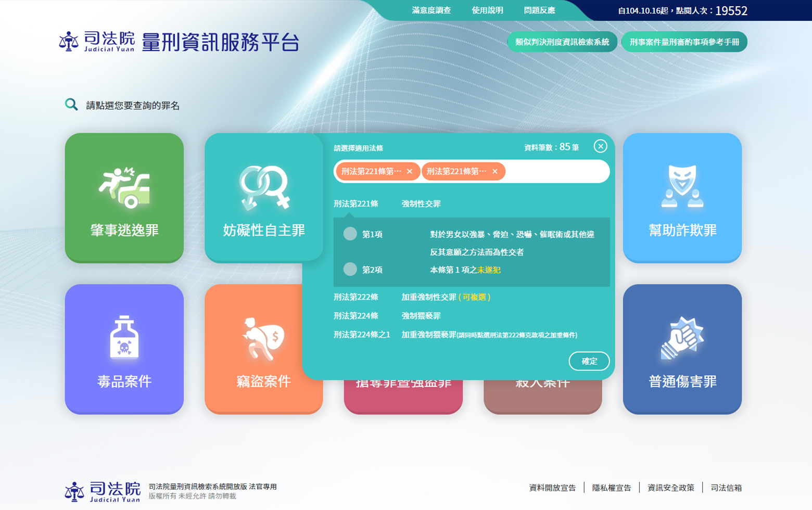Screen dimensions: 812x510
Task: Open 滿意度調查 in top menu
Action: [x=431, y=10]
